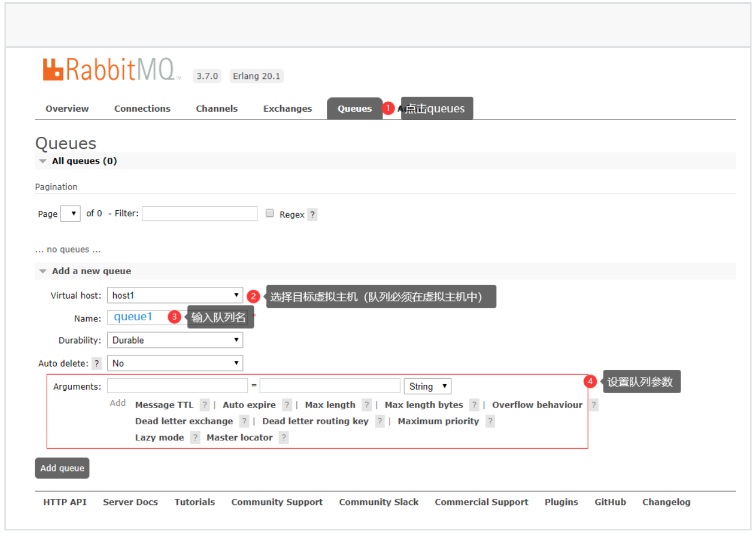Image resolution: width=756 pixels, height=536 pixels.
Task: Open the Virtual host dropdown
Action: pos(175,295)
